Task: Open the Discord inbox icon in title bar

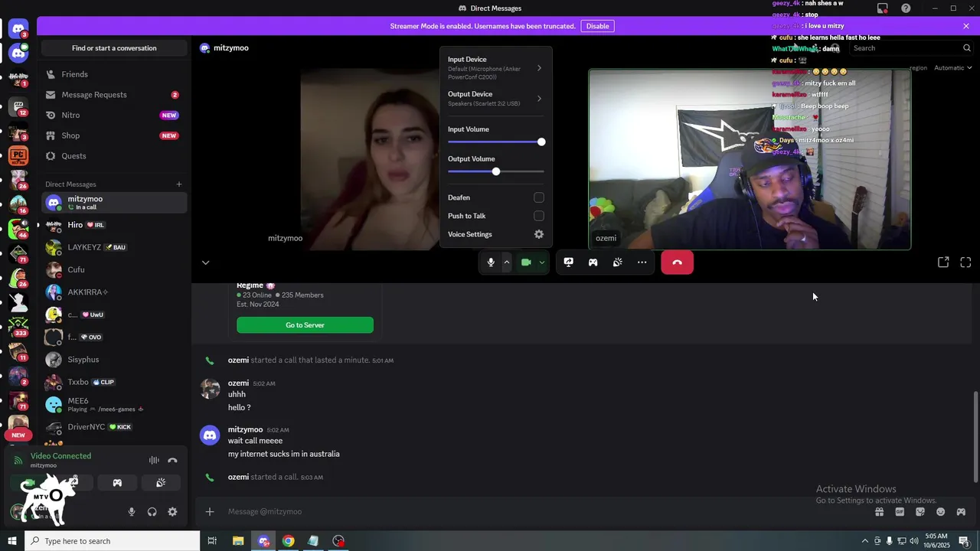Action: pyautogui.click(x=883, y=8)
